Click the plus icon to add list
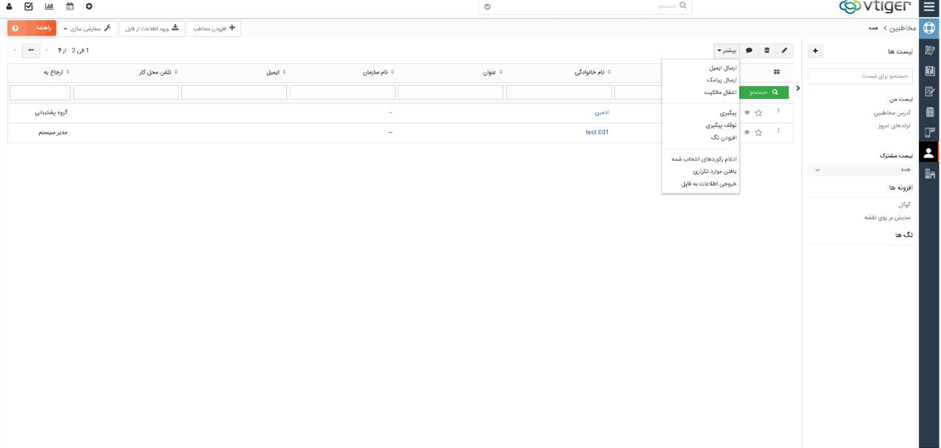 coord(815,51)
